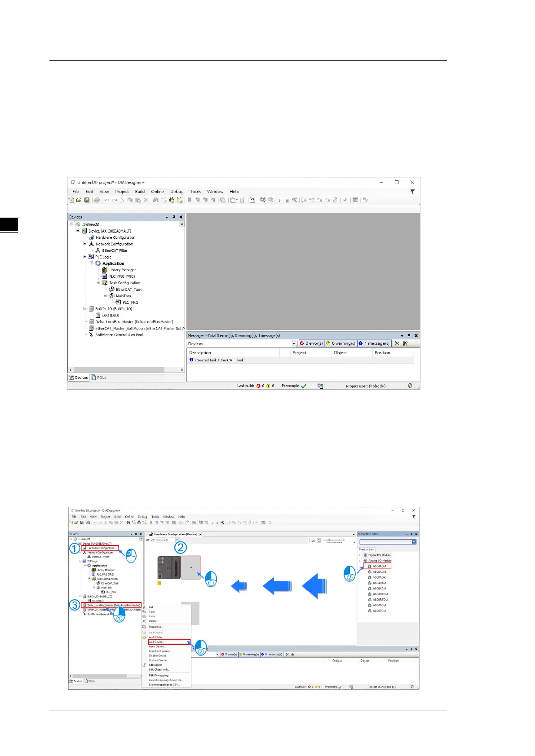The height and width of the screenshot is (756, 535).
Task: Click Build wrench icon in Untitled20 toolbar
Action: click(294, 200)
